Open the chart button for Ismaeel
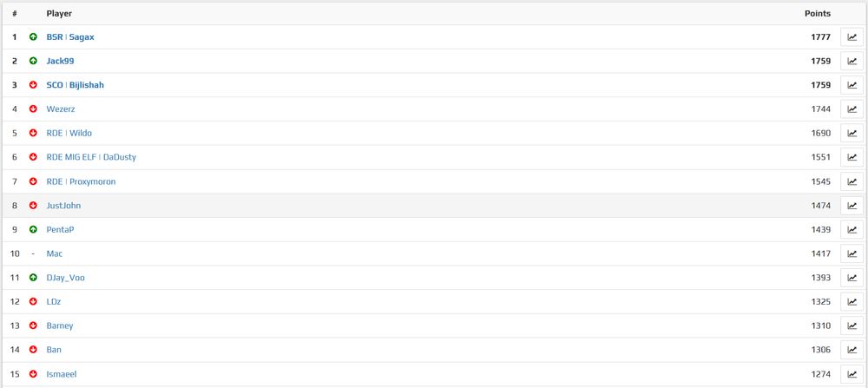The width and height of the screenshot is (868, 388). point(852,373)
